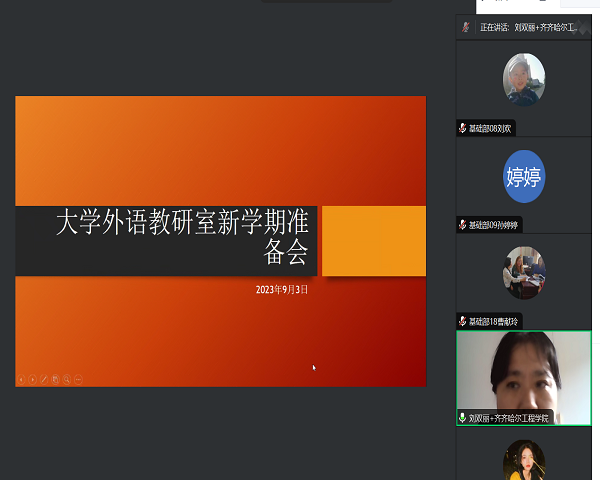Click muted mic icon in 正在讲话 bar
Viewport: 600px width, 480px height.
click(465, 27)
